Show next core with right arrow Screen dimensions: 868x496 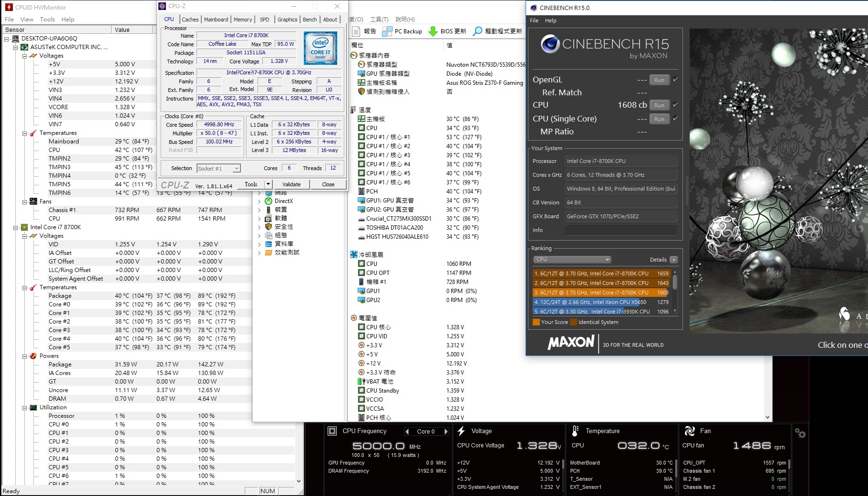446,432
